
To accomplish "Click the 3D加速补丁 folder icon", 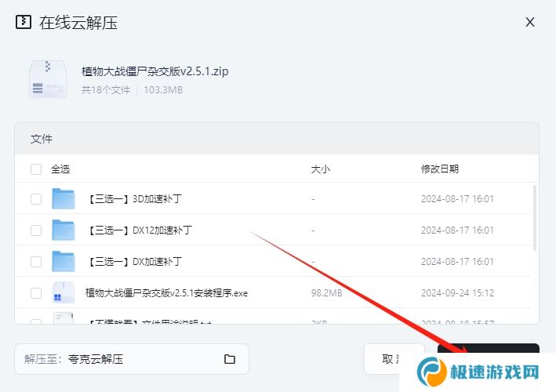I will (x=63, y=199).
